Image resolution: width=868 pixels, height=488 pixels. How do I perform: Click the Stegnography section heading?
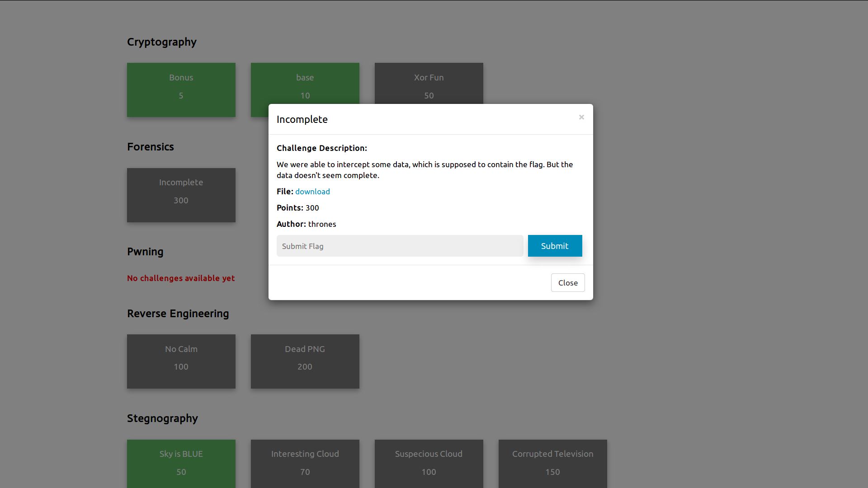coord(162,418)
